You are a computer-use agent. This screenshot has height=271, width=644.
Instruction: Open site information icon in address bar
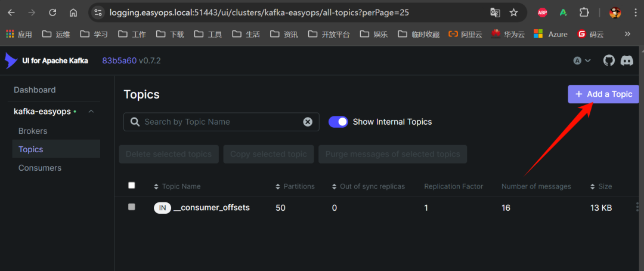[x=98, y=13]
